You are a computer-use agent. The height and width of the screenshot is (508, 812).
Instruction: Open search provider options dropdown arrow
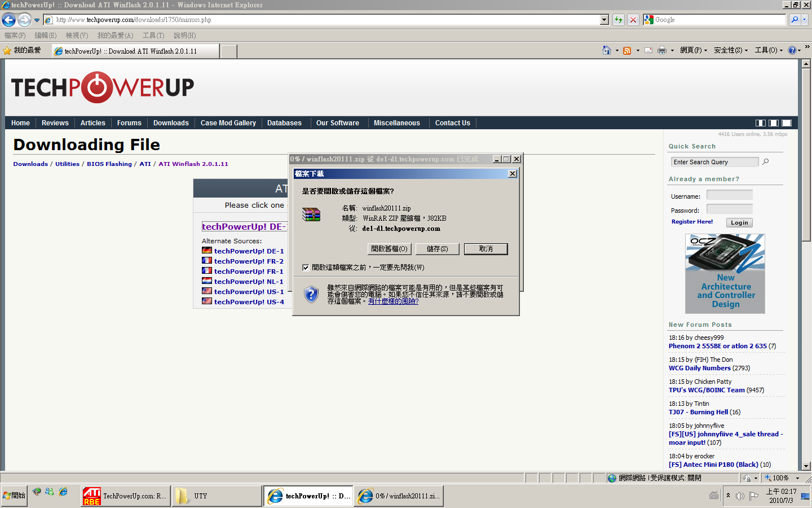point(805,20)
